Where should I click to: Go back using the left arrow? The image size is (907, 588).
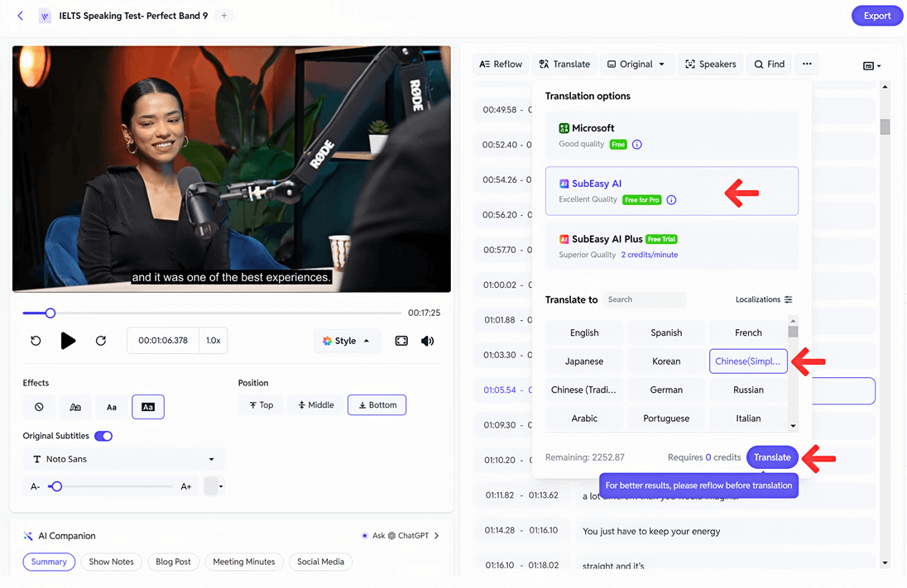click(x=20, y=16)
